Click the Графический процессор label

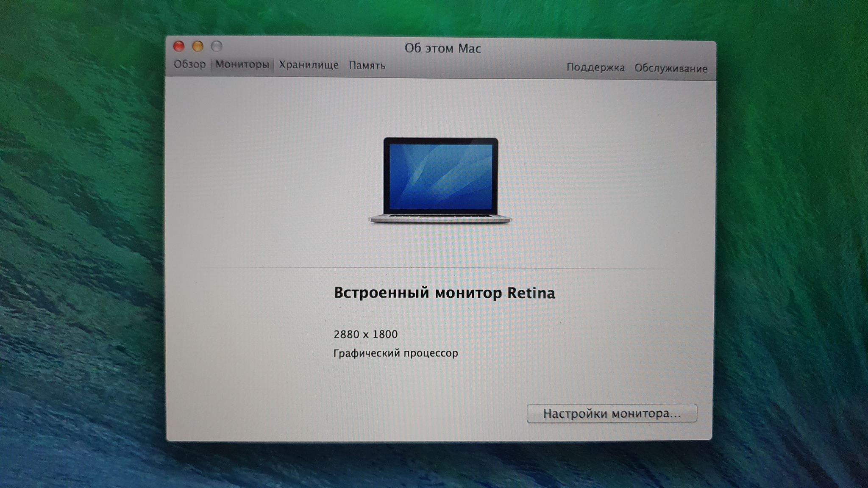[395, 353]
